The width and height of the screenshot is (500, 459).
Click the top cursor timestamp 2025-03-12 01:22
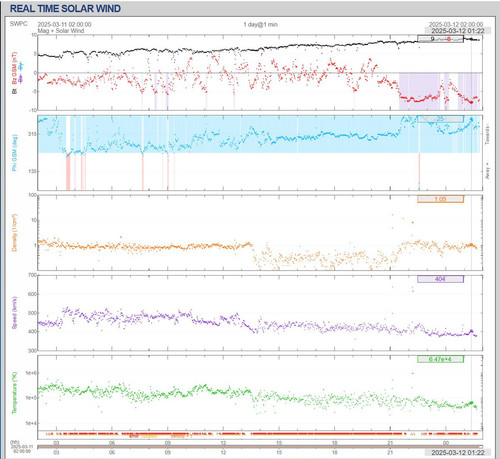(x=458, y=31)
